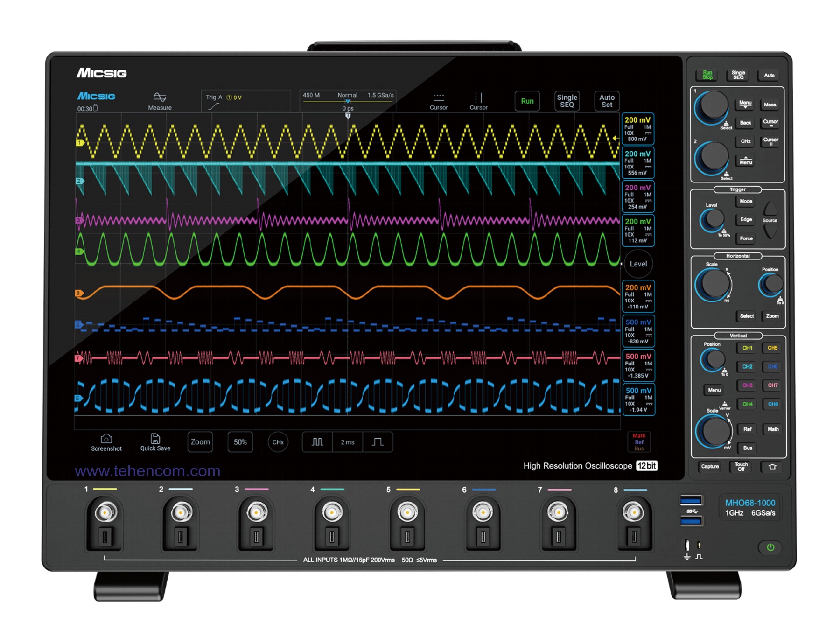Screen dimensions: 840x630
Task: Hit the trigger Force button
Action: 746,238
